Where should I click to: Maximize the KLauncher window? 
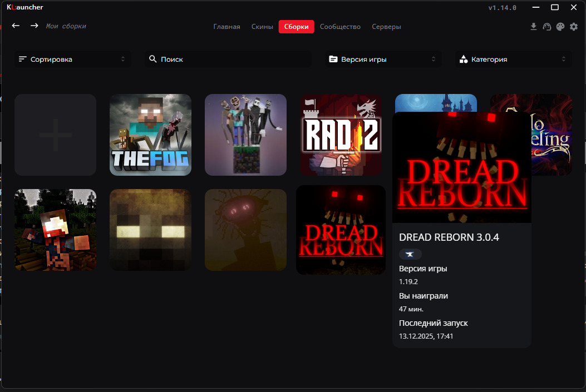[x=555, y=7]
